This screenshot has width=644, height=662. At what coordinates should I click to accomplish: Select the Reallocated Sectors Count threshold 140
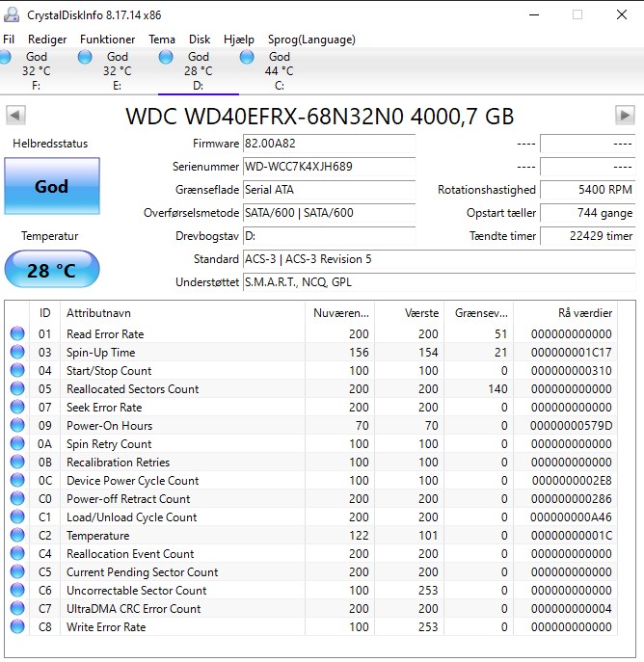coord(497,389)
